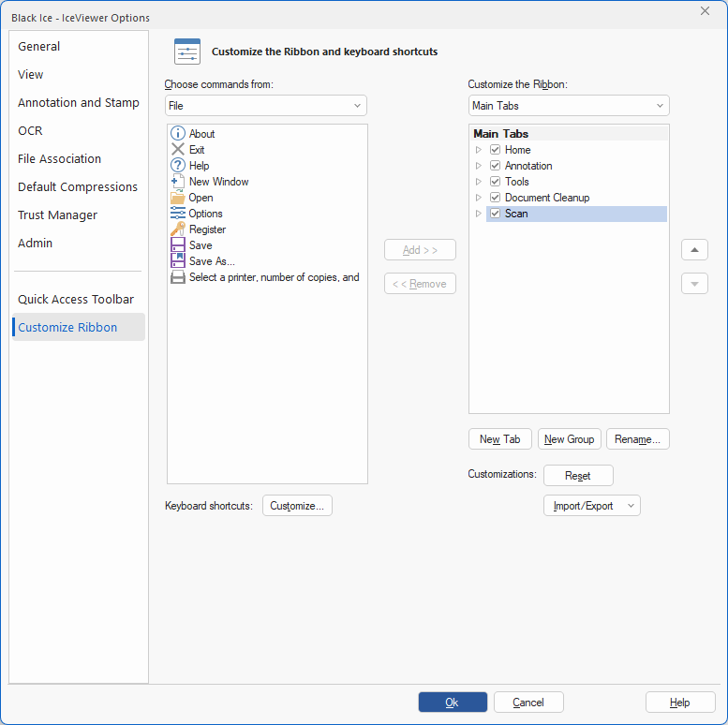Select Document Cleanup in ribbon tree

pos(547,198)
